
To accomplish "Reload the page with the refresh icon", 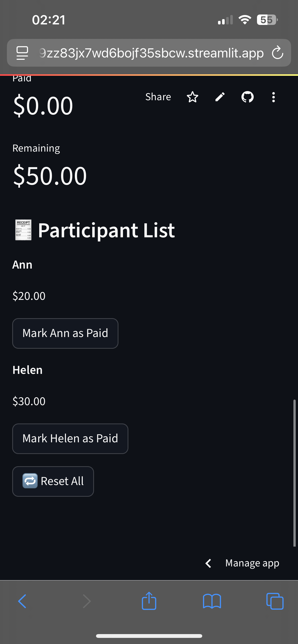I will (x=277, y=53).
